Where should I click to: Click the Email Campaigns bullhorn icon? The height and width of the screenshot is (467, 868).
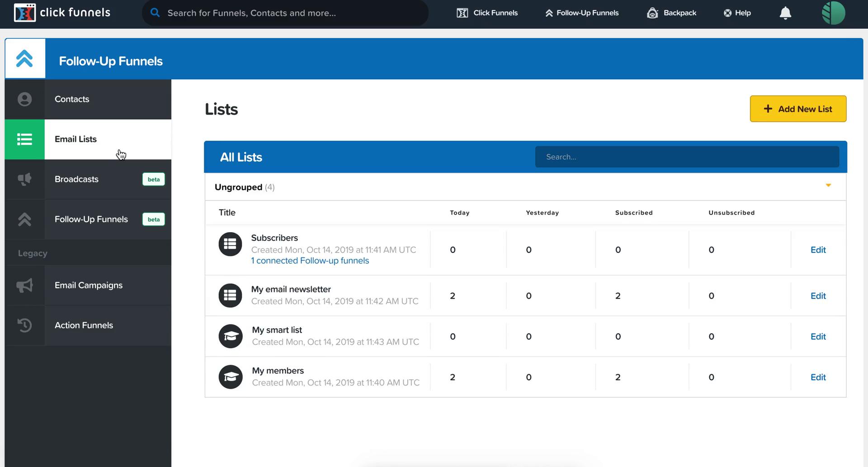[24, 285]
